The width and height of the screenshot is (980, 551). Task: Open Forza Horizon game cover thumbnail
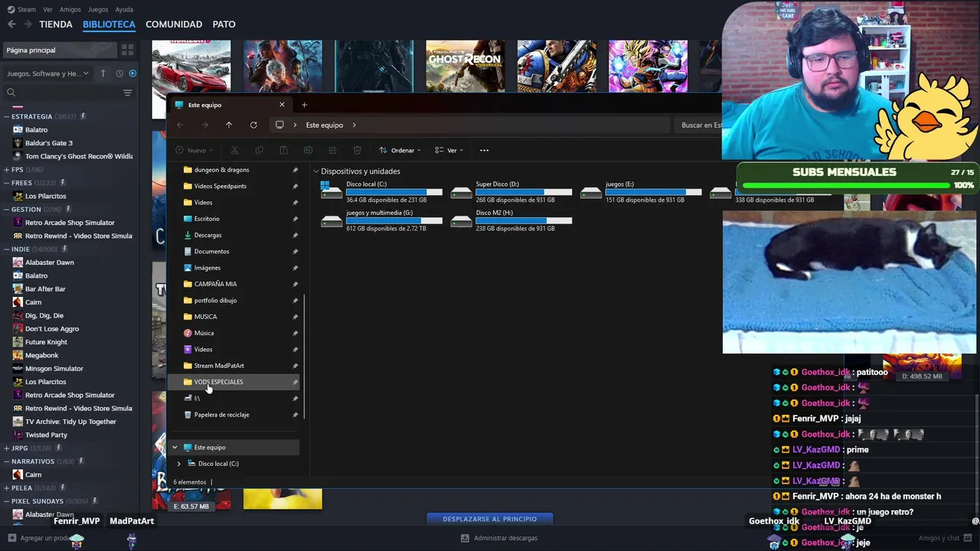tap(191, 67)
